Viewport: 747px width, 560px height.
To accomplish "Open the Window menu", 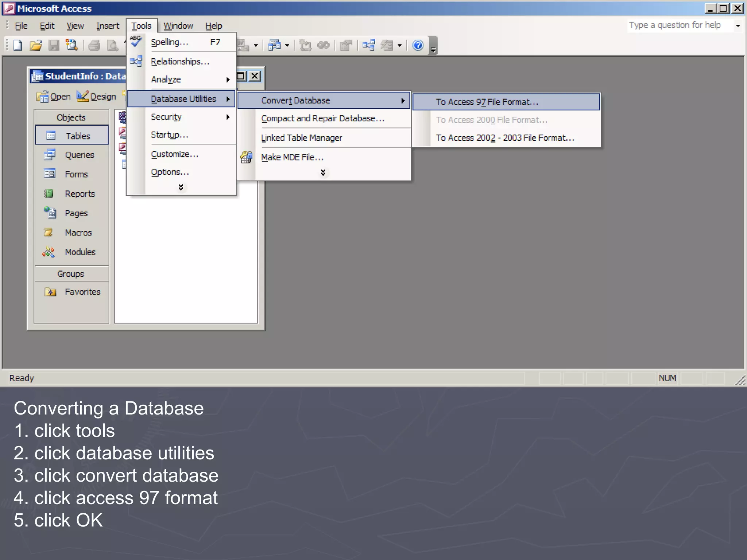I will (178, 26).
